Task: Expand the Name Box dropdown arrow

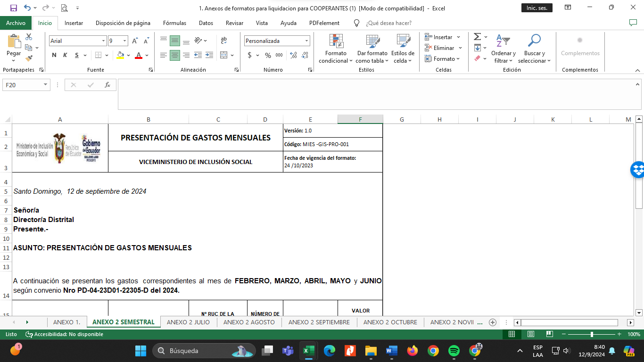Action: pos(46,85)
